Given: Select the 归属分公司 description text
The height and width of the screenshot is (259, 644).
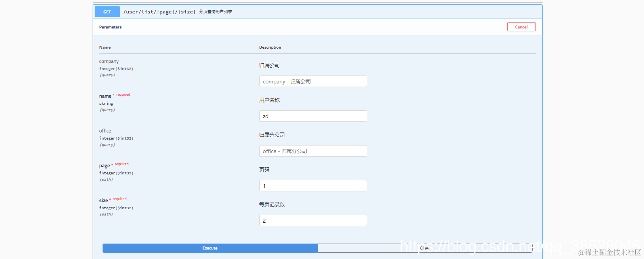Looking at the screenshot, I should pos(272,135).
